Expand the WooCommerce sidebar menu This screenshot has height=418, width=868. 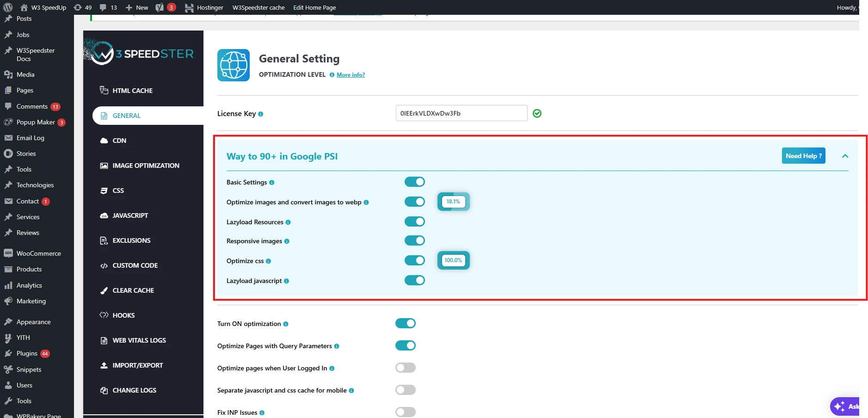pyautogui.click(x=38, y=253)
